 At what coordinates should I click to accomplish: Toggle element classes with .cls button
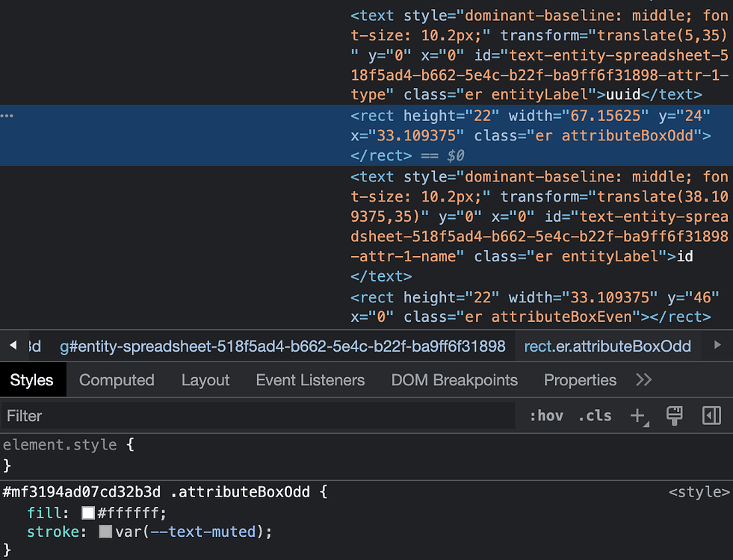pyautogui.click(x=595, y=416)
